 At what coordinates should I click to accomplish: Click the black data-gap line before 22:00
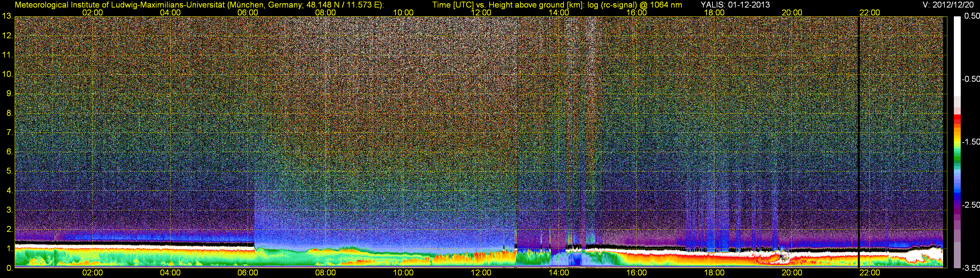click(858, 142)
